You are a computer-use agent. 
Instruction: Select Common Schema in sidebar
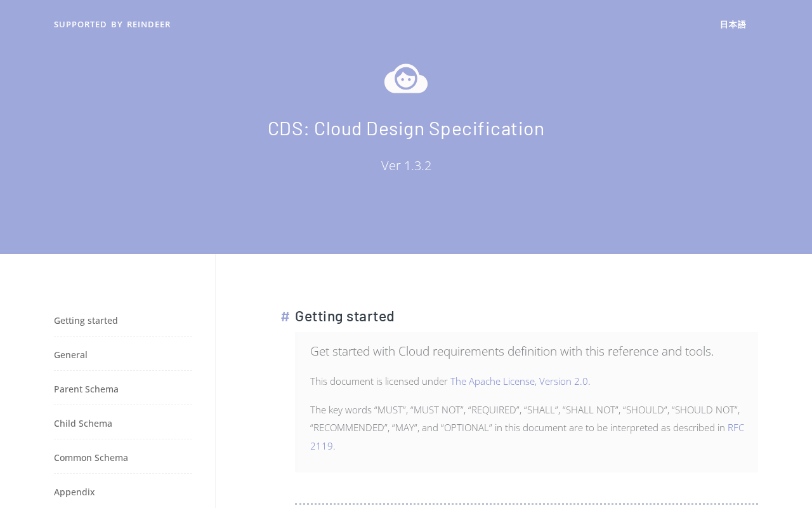[91, 458]
